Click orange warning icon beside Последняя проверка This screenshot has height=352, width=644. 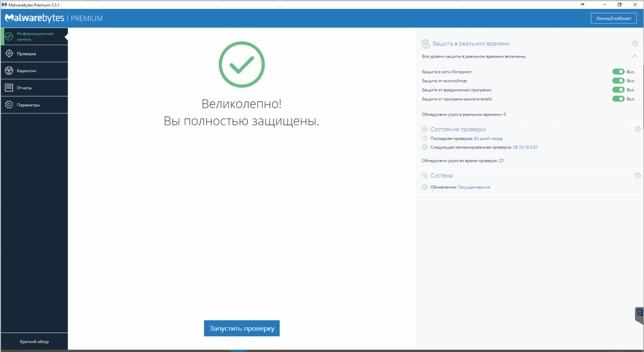point(424,138)
